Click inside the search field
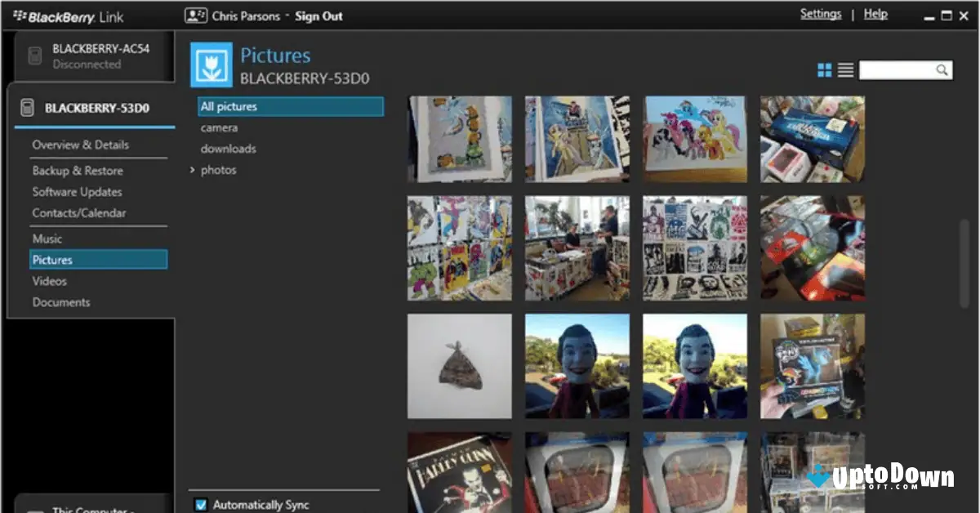The image size is (980, 513). point(898,69)
